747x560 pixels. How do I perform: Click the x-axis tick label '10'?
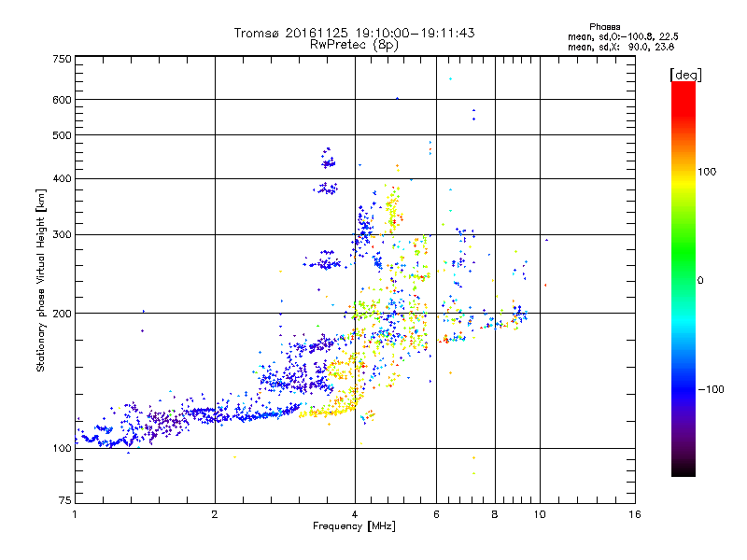[540, 514]
